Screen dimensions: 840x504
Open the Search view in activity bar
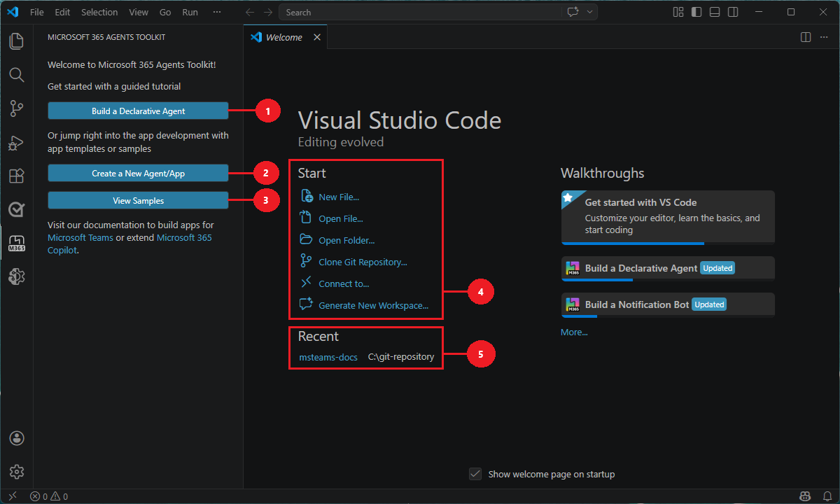(16, 74)
